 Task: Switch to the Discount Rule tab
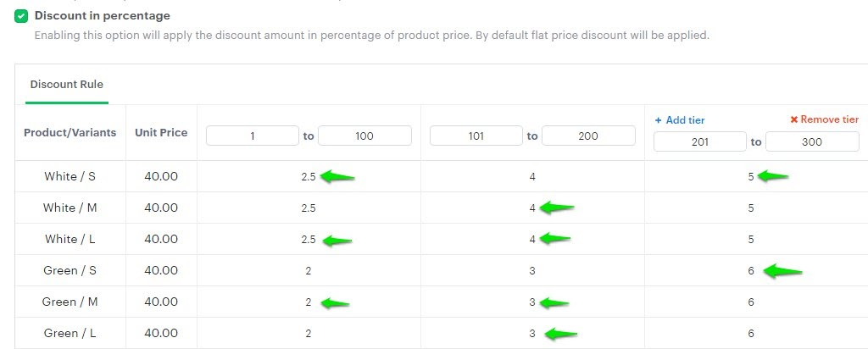tap(66, 85)
